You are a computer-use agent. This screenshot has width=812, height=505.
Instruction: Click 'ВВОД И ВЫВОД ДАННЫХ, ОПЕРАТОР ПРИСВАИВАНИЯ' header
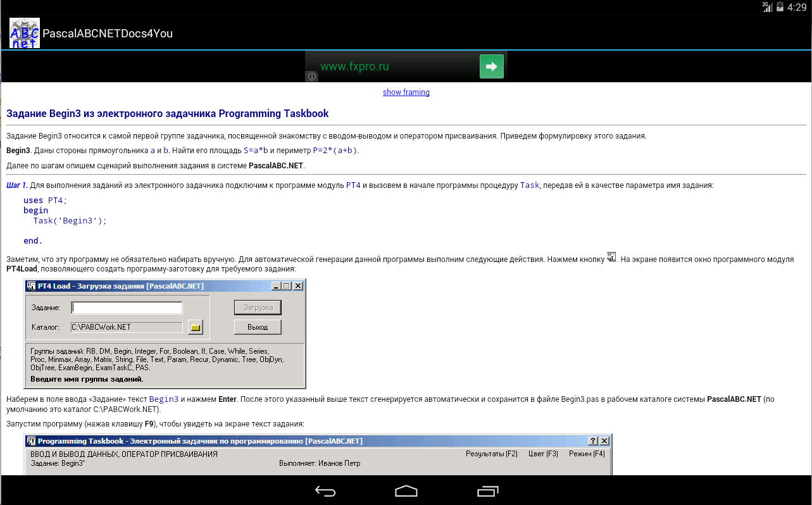tap(124, 454)
